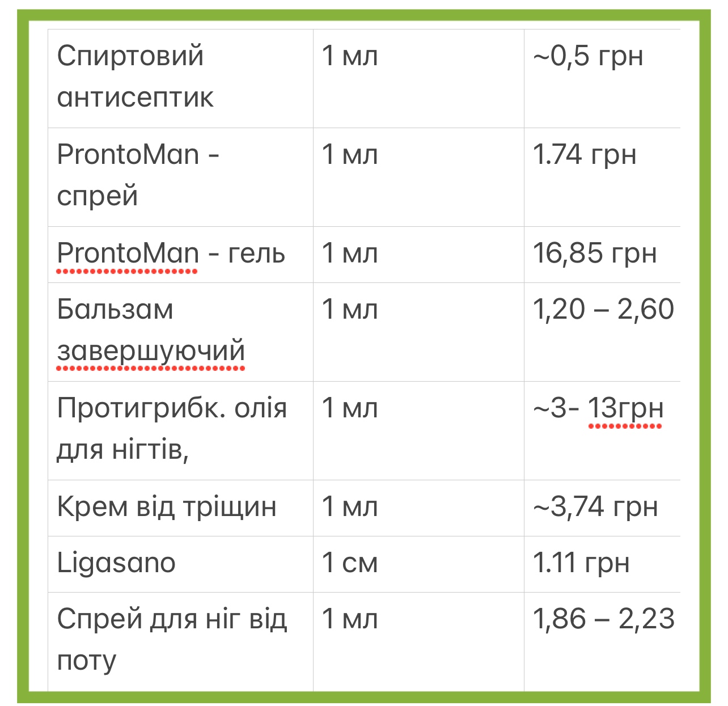The height and width of the screenshot is (706, 728).
Task: Click '1 мл' in the Крем від тріщин row
Action: [350, 506]
